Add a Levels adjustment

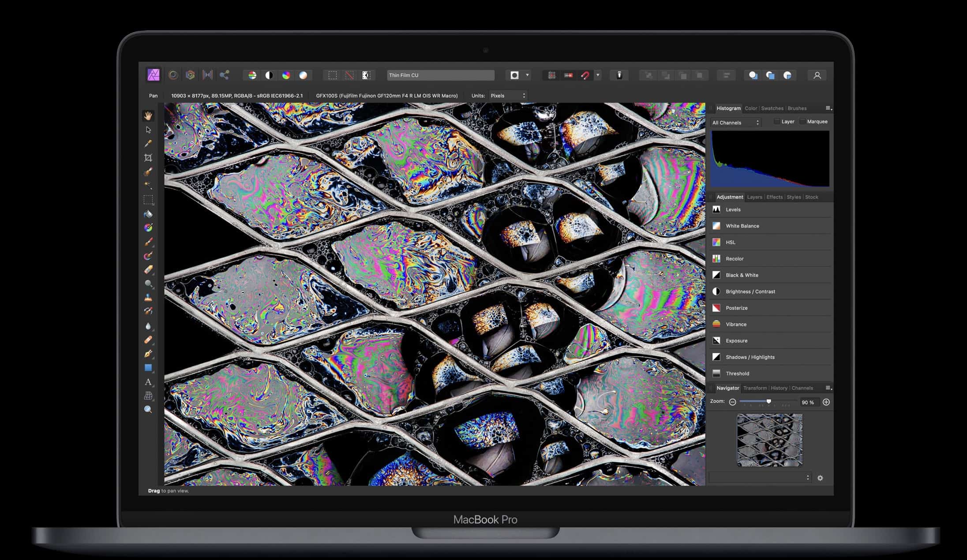[x=771, y=209]
